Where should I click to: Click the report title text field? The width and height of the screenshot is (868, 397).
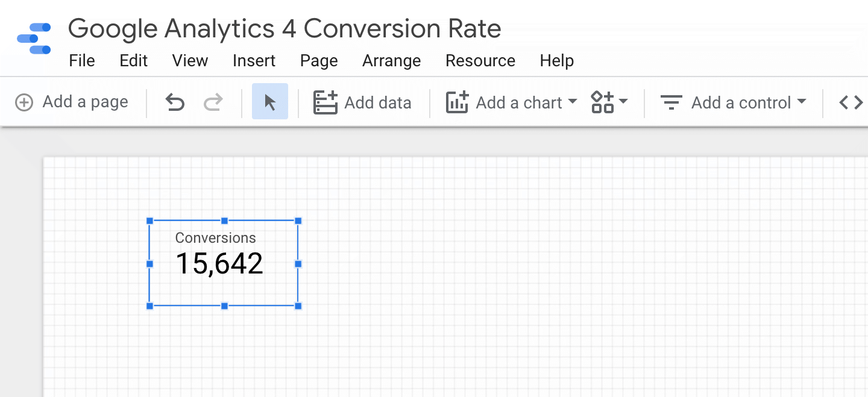tap(285, 28)
